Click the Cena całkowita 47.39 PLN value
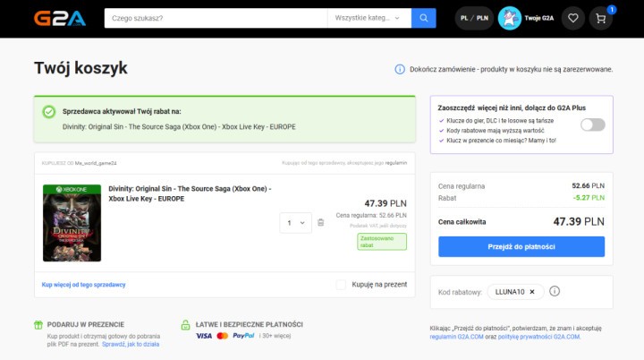The height and width of the screenshot is (360, 644). [579, 222]
